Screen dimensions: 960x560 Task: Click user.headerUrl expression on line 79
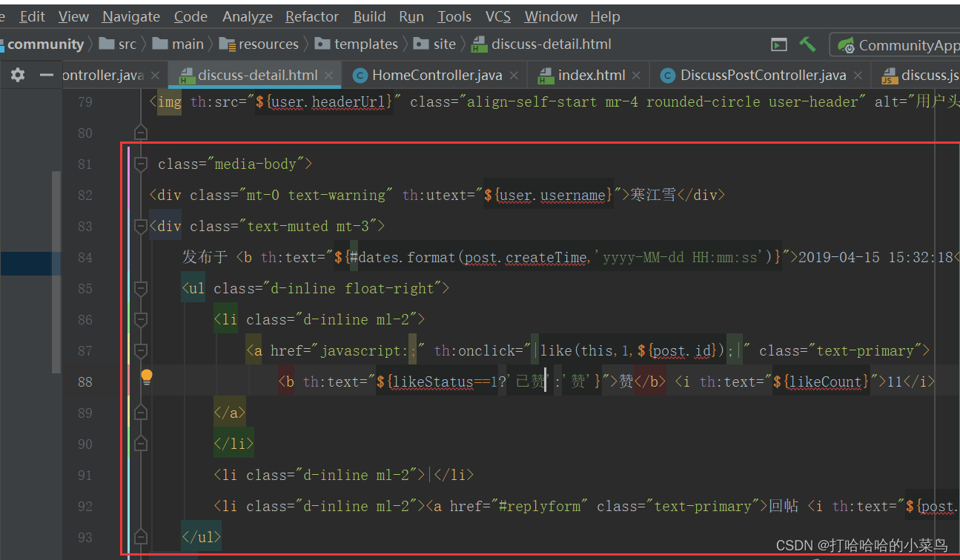[x=323, y=101]
